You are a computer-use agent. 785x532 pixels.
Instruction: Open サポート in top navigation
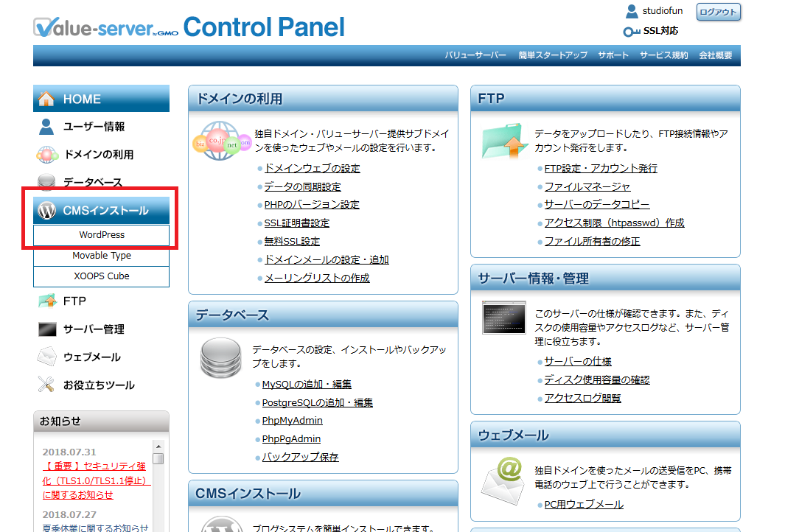[x=613, y=55]
